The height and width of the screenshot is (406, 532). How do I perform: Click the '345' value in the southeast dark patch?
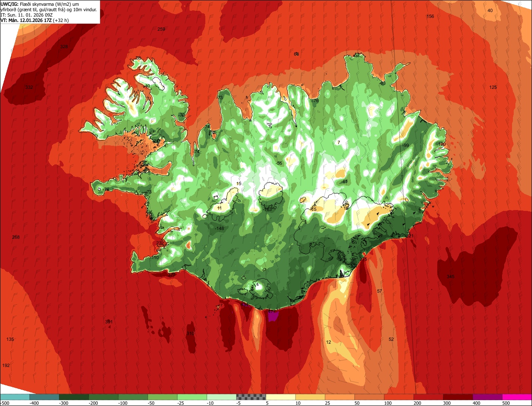pyautogui.click(x=451, y=276)
